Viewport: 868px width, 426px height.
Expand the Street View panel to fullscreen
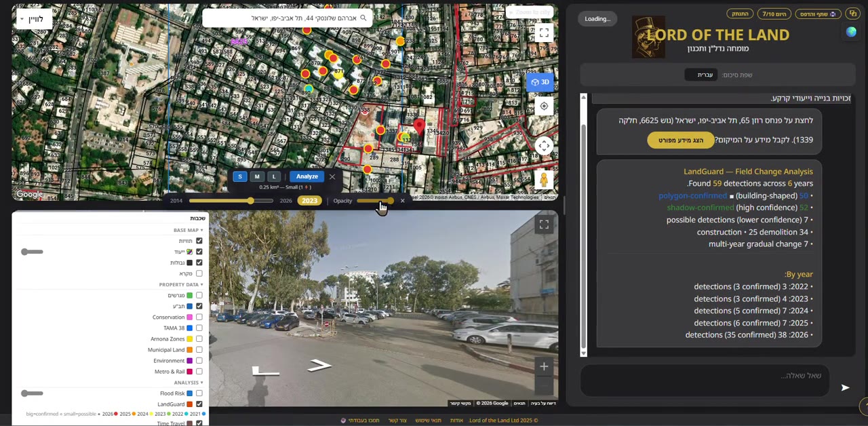click(x=544, y=225)
